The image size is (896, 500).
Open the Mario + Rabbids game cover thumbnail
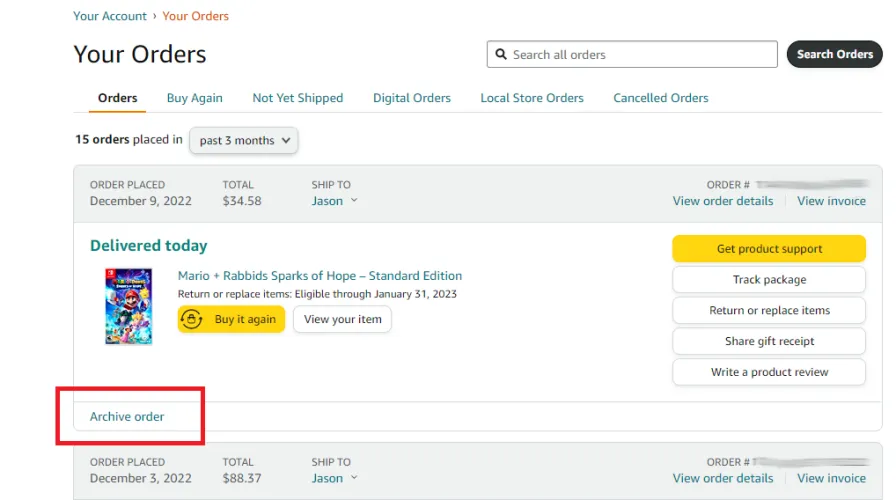click(128, 306)
